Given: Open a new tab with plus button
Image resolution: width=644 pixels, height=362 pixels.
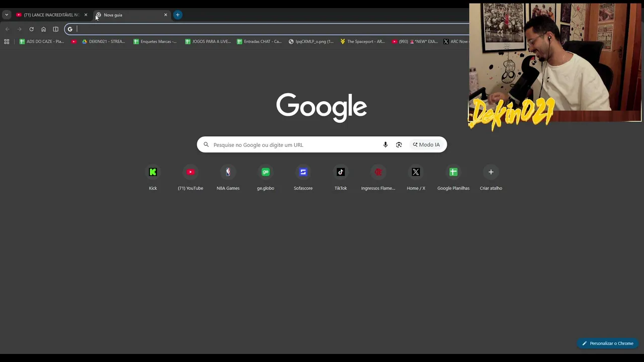Looking at the screenshot, I should [x=178, y=15].
